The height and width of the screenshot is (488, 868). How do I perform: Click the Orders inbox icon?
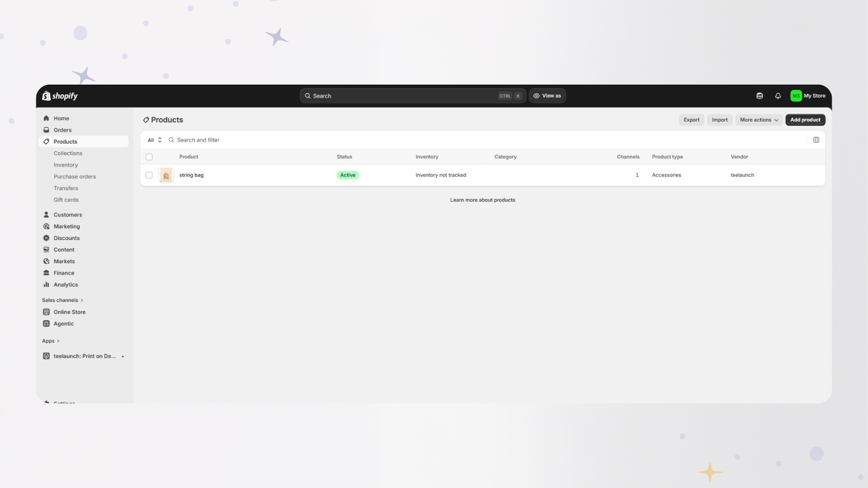coord(46,130)
